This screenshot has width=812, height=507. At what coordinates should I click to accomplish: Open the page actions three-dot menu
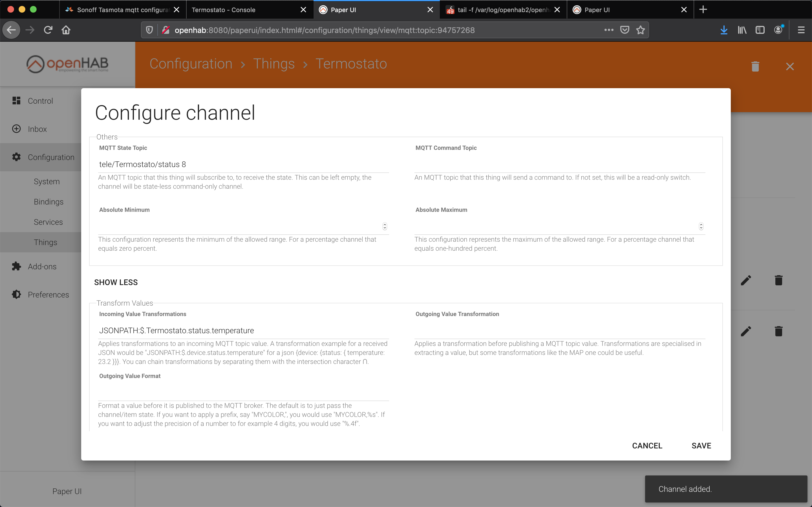coord(609,30)
